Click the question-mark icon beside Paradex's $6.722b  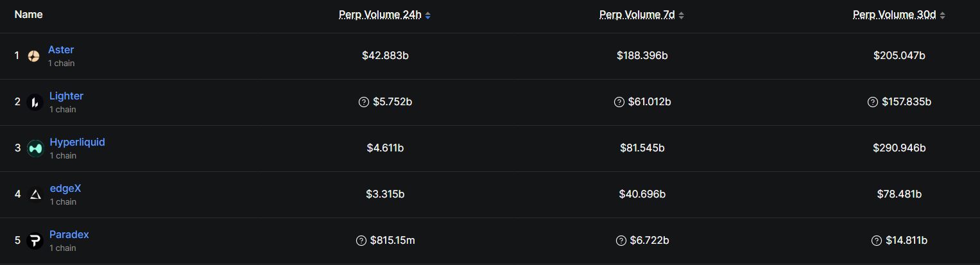(x=621, y=241)
